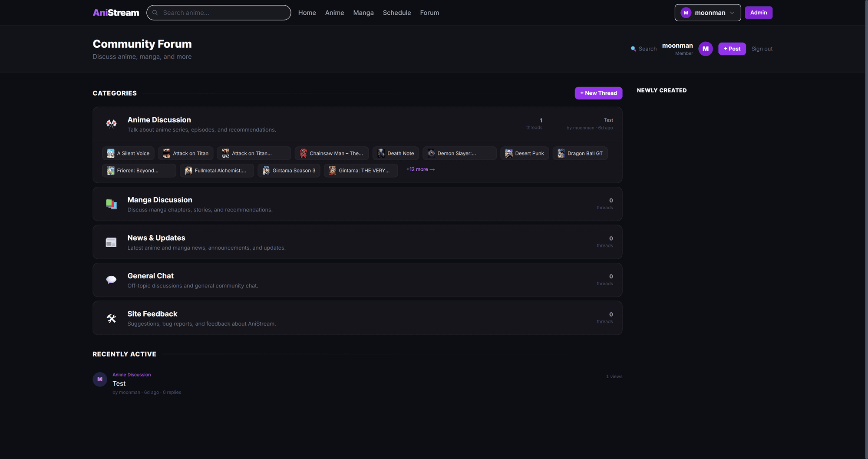Click the Gintama: THE VERY... poster icon
Image resolution: width=868 pixels, height=459 pixels.
click(332, 171)
